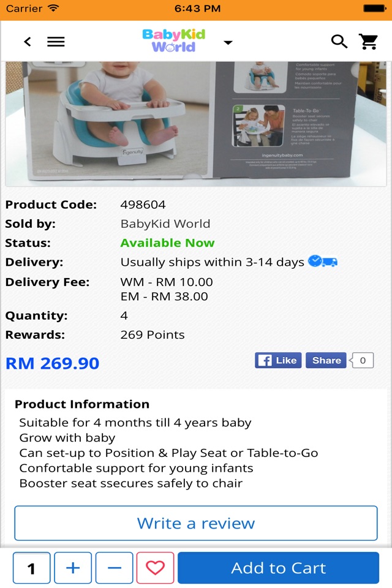Select the quantity field showing 1
Image resolution: width=392 pixels, height=588 pixels.
point(31,567)
